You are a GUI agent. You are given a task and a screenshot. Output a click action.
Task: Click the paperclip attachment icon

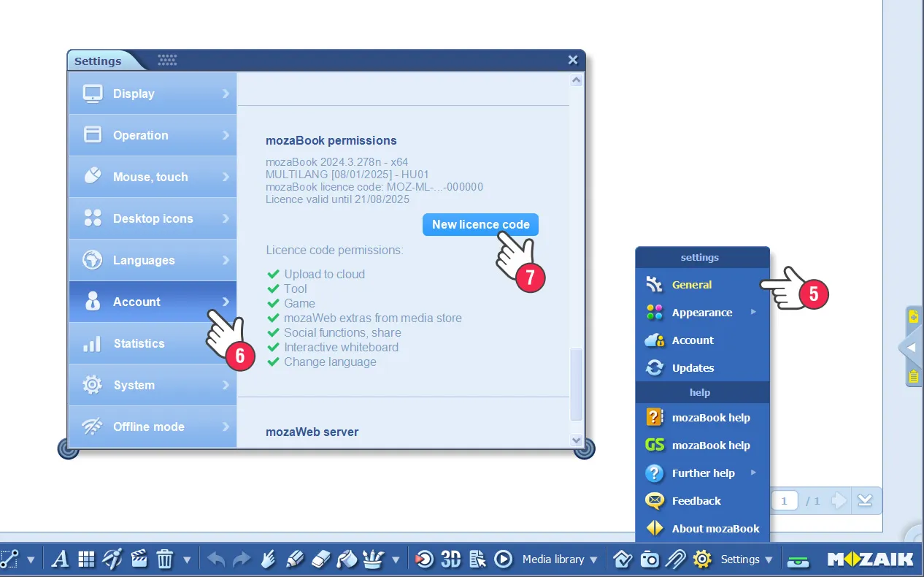pyautogui.click(x=675, y=559)
